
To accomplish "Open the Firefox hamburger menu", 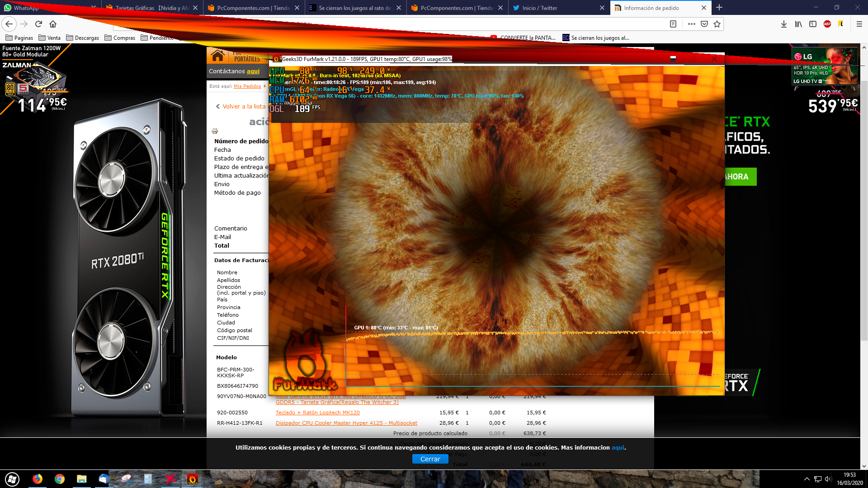I will (859, 24).
